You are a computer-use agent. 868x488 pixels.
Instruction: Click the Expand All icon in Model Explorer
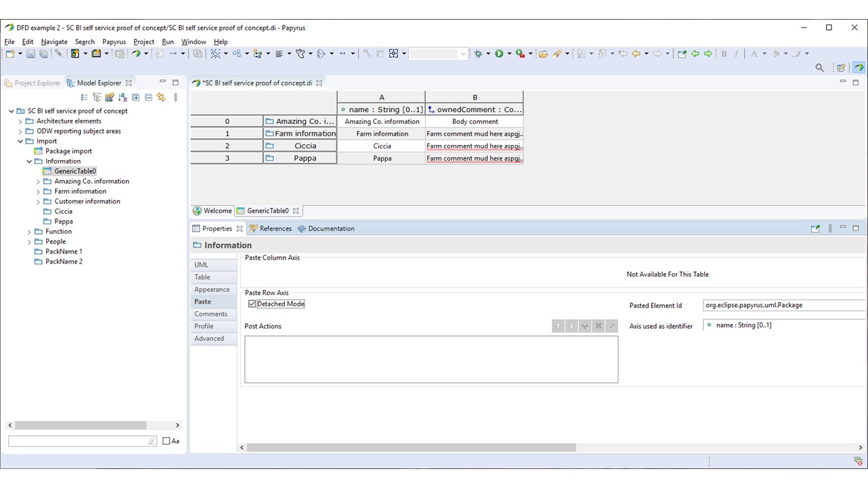(136, 98)
